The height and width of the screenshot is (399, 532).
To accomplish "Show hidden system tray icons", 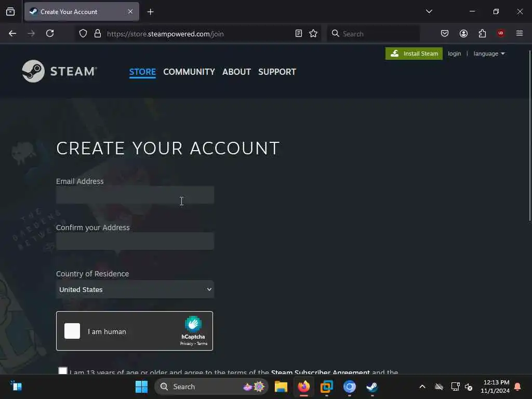I will tap(422, 387).
